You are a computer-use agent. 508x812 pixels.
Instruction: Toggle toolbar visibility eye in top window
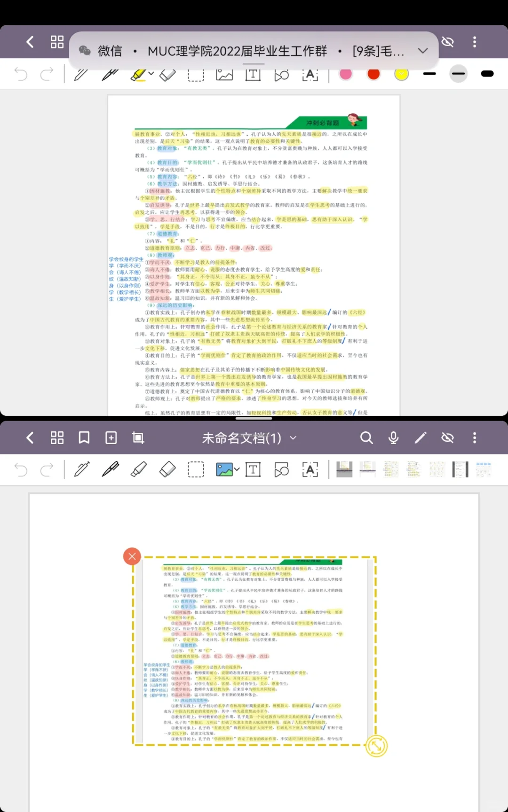click(447, 42)
